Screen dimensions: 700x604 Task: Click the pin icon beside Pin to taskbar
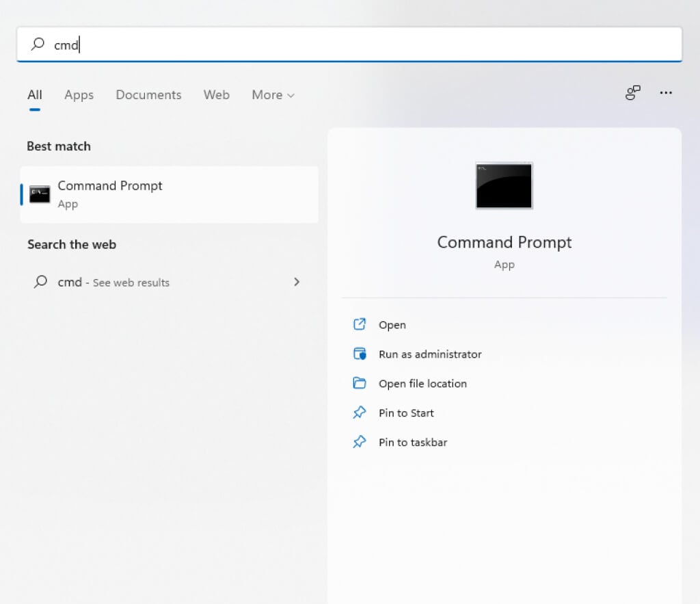click(x=360, y=442)
